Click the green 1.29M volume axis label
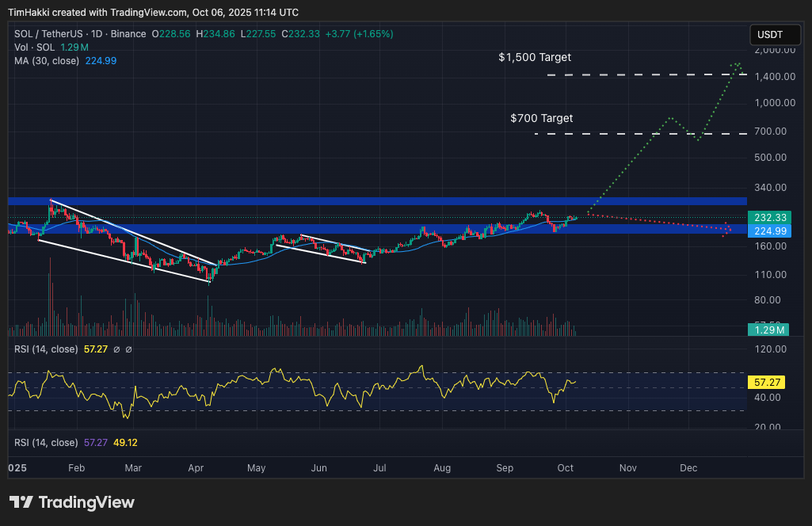Viewport: 812px width, 526px height. pos(768,330)
